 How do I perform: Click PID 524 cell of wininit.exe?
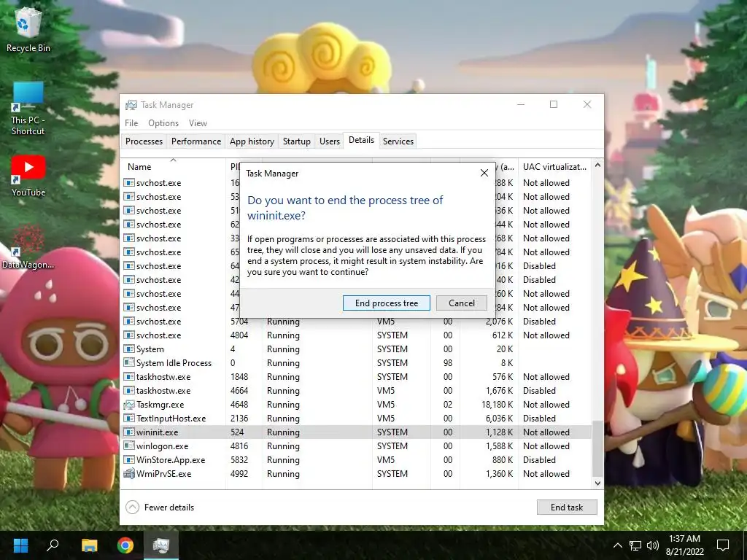click(237, 432)
